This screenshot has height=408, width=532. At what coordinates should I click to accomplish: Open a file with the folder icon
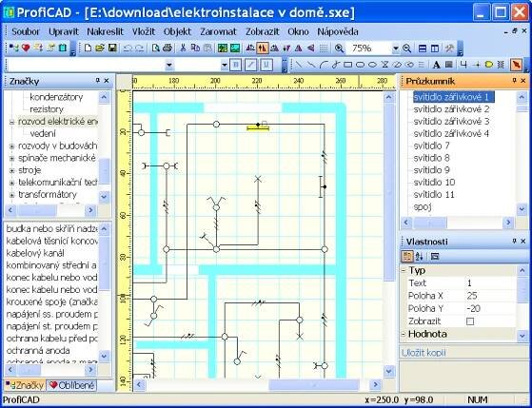point(100,49)
